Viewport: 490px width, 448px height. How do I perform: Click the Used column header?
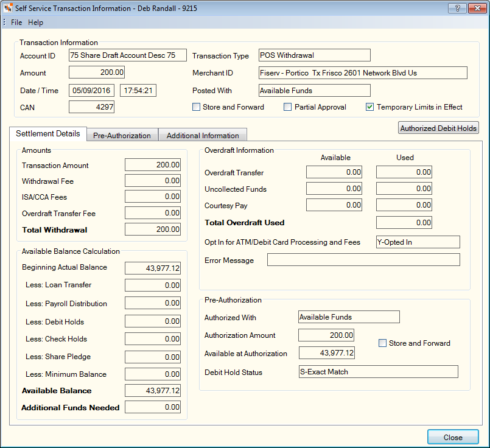click(x=405, y=158)
